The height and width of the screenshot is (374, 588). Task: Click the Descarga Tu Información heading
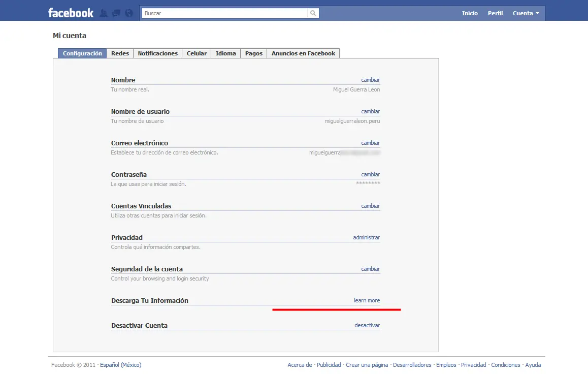(150, 300)
